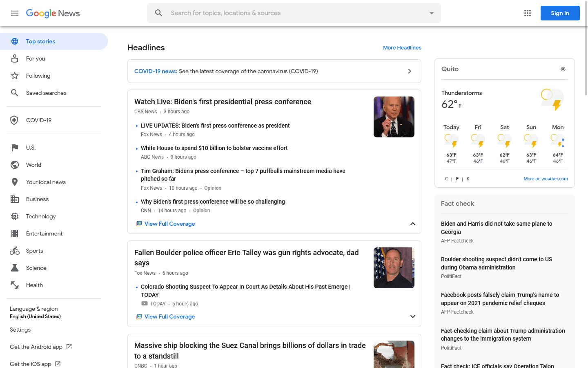Click the local news pin icon
The width and height of the screenshot is (588, 368).
[15, 182]
